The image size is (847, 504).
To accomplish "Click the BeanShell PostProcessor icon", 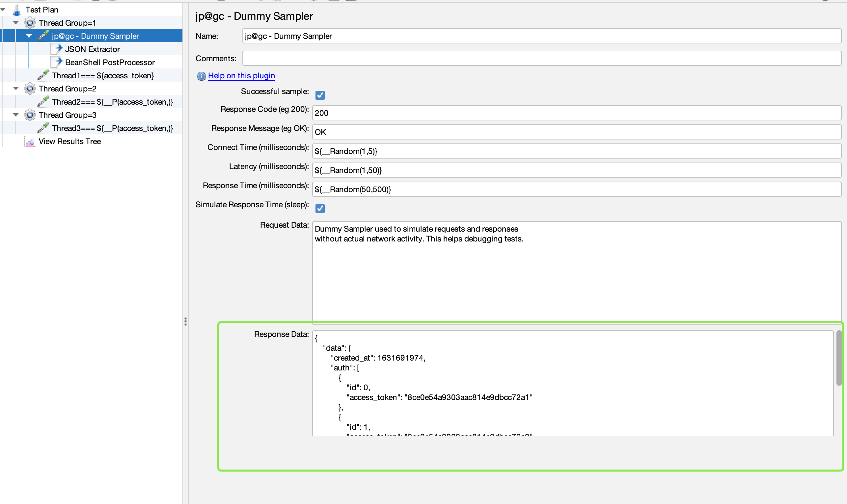I will pos(57,62).
